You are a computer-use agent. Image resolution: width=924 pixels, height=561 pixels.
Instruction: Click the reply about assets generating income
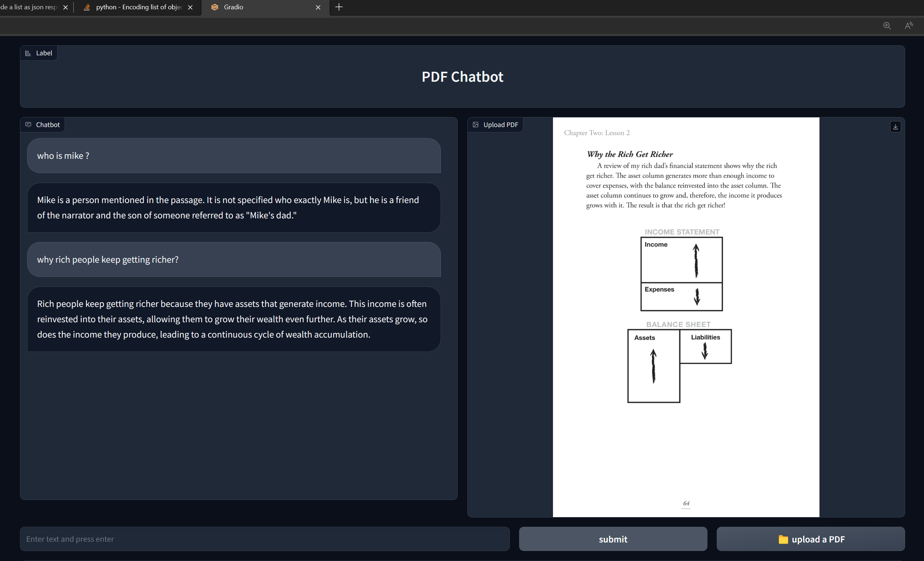[x=234, y=319]
